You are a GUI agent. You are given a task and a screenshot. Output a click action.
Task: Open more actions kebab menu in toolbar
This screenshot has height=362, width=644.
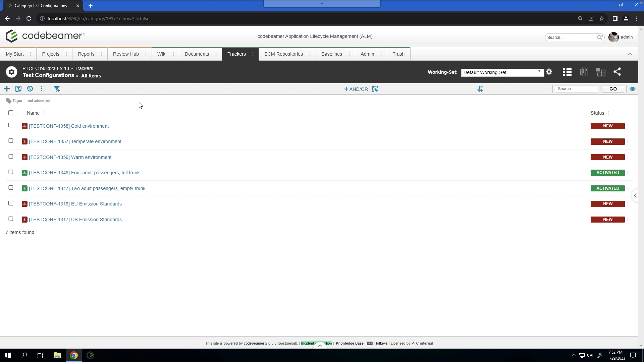point(42,89)
